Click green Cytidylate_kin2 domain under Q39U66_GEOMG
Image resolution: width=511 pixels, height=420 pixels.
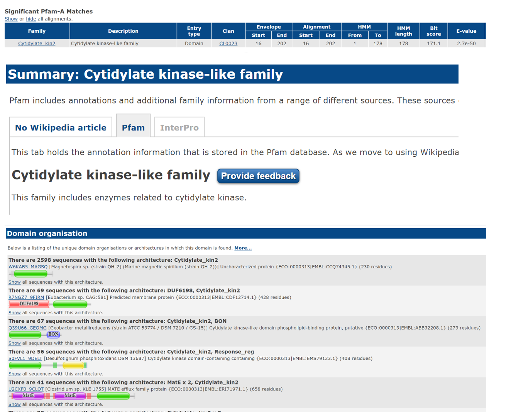(25, 335)
